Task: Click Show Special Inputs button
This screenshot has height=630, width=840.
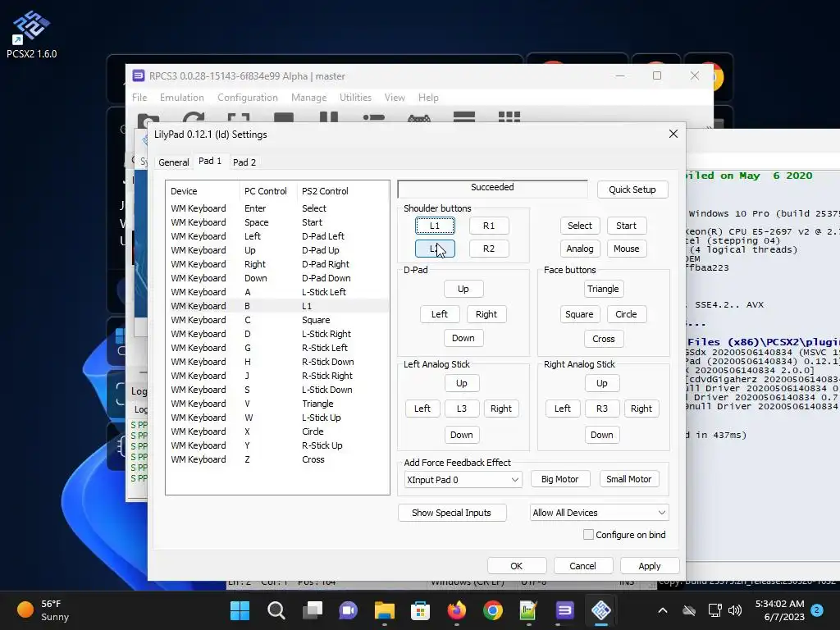Action: [452, 513]
